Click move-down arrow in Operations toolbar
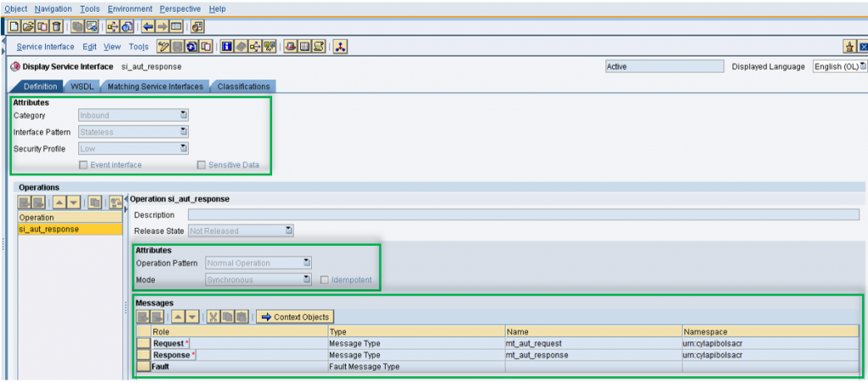 74,203
